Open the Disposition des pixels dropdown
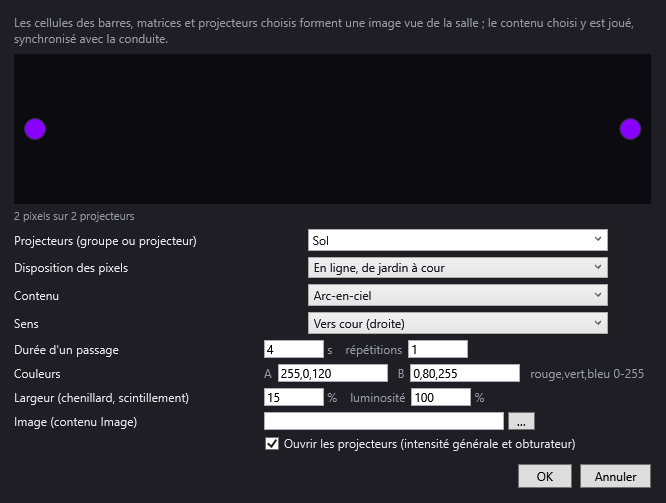Screen dimensions: 666x503 [457, 268]
